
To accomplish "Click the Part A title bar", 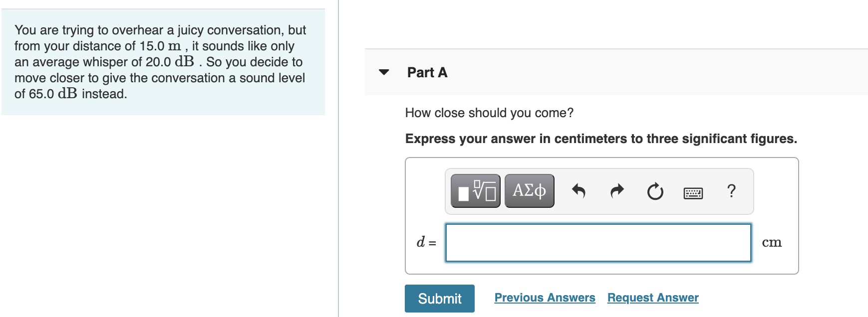I will click(x=549, y=72).
